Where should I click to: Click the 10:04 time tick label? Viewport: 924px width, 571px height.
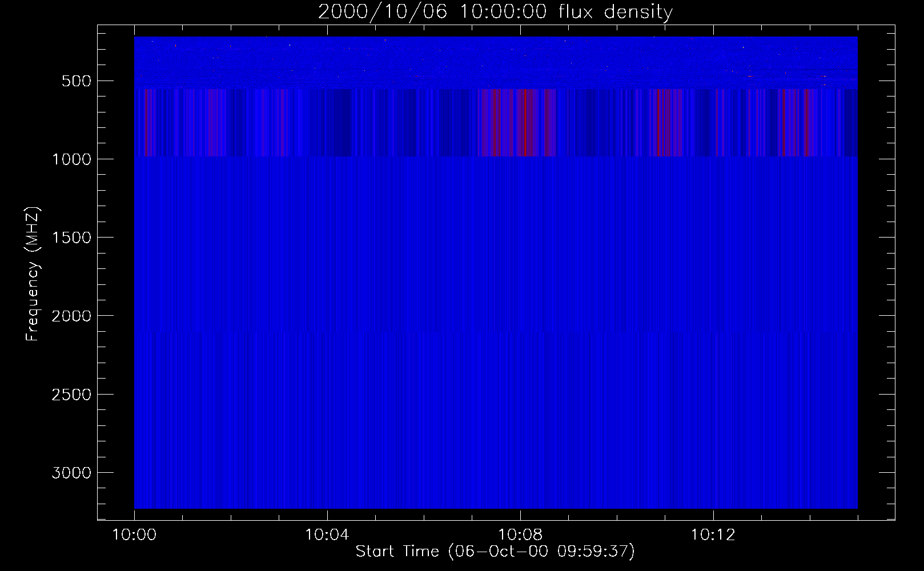(x=327, y=534)
